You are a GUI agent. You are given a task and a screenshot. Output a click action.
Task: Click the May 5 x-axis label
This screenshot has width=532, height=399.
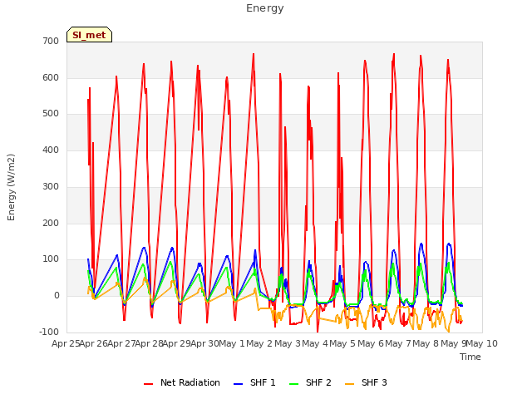click(x=342, y=343)
